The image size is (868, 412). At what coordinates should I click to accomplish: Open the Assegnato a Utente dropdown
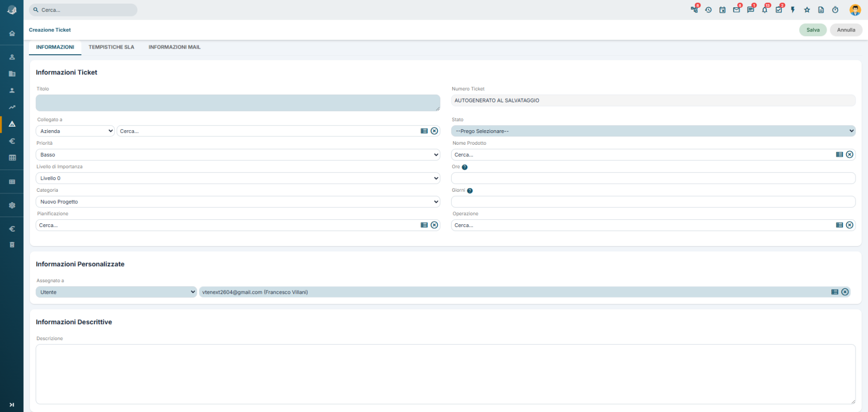click(116, 292)
